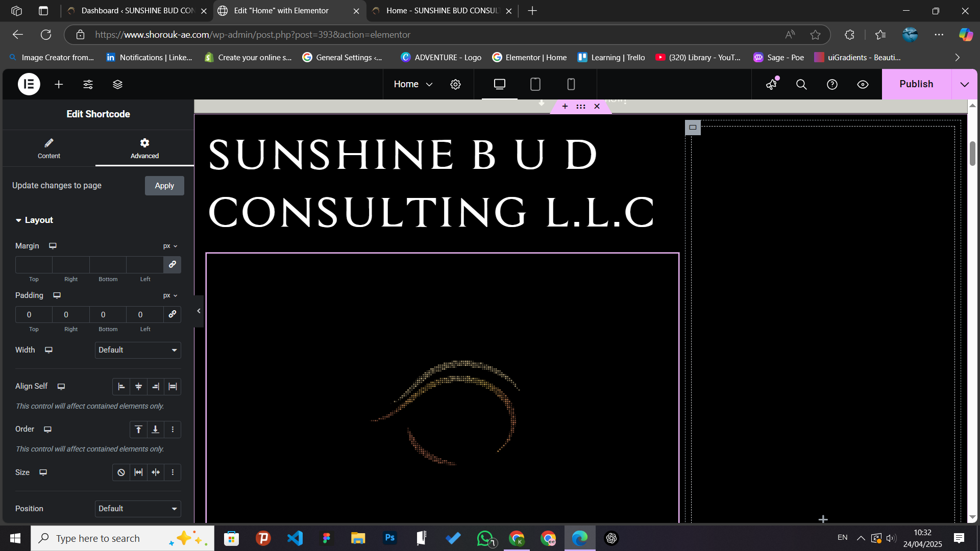Open the Position dropdown

138,509
